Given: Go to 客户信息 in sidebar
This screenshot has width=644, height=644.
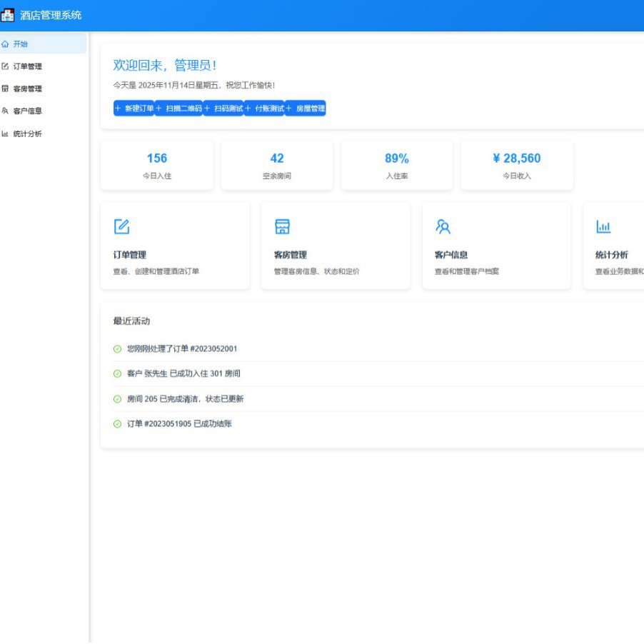Looking at the screenshot, I should pos(27,111).
